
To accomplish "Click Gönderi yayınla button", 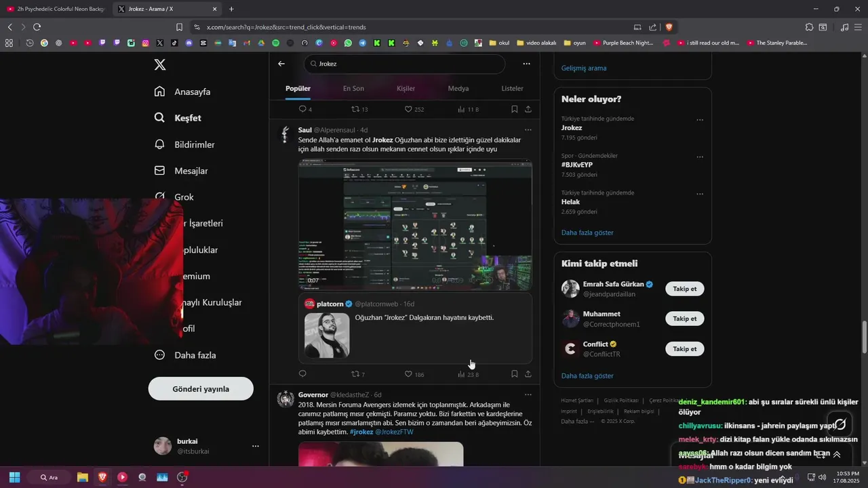I will [201, 389].
